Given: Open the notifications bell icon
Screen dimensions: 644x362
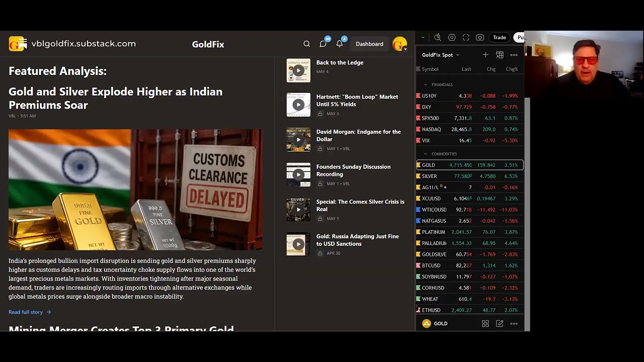Looking at the screenshot, I should point(340,44).
